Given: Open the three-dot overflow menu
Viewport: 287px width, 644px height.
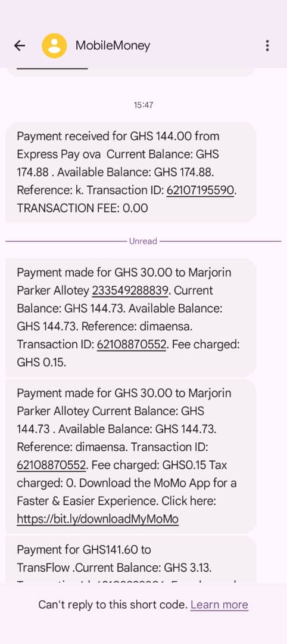Looking at the screenshot, I should pos(267,45).
